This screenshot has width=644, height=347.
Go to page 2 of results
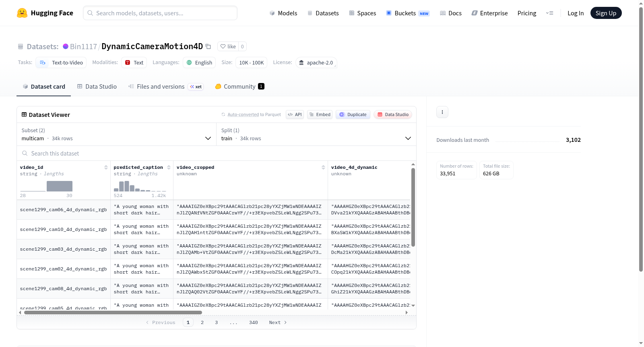click(x=202, y=322)
